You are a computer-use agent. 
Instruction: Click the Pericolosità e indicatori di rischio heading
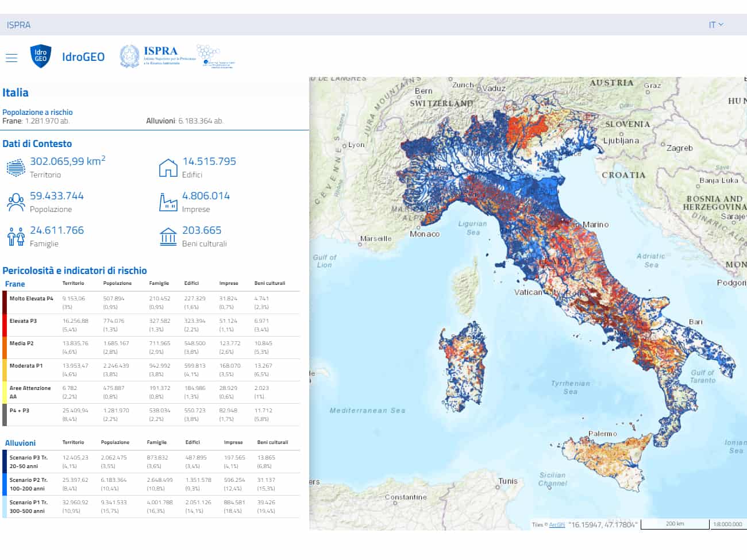(x=75, y=271)
